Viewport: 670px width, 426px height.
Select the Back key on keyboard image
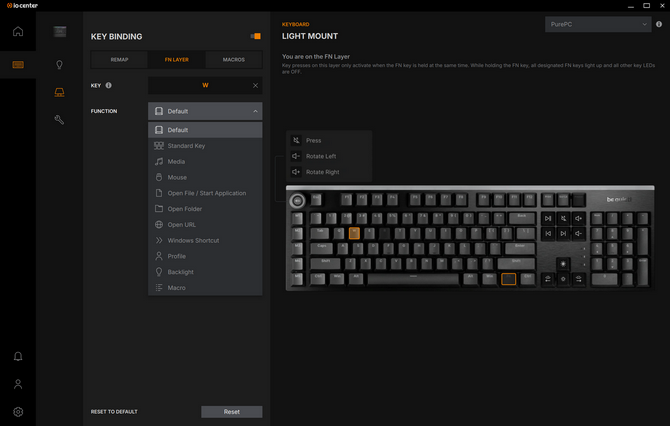point(522,218)
